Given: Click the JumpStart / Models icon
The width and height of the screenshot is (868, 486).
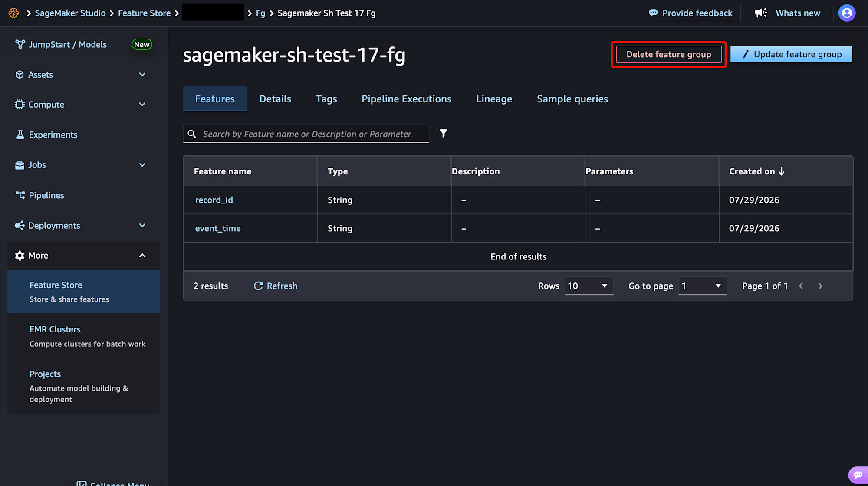Looking at the screenshot, I should (x=20, y=44).
